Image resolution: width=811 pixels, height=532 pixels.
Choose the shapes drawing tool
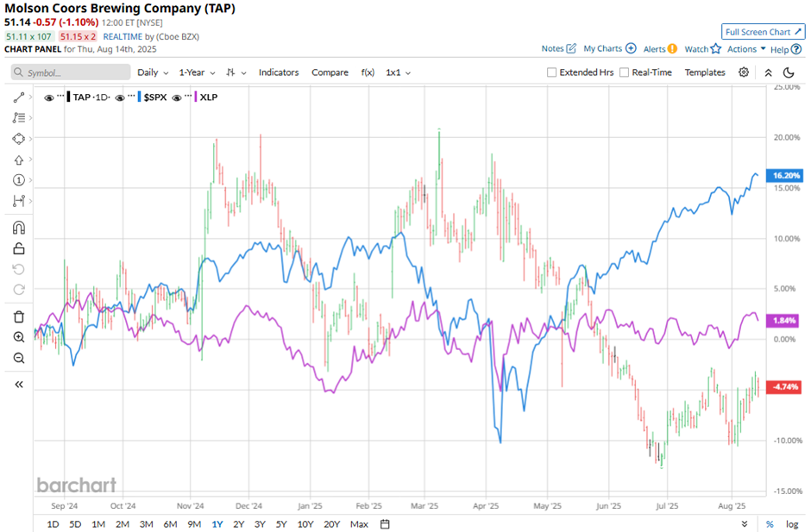click(19, 139)
